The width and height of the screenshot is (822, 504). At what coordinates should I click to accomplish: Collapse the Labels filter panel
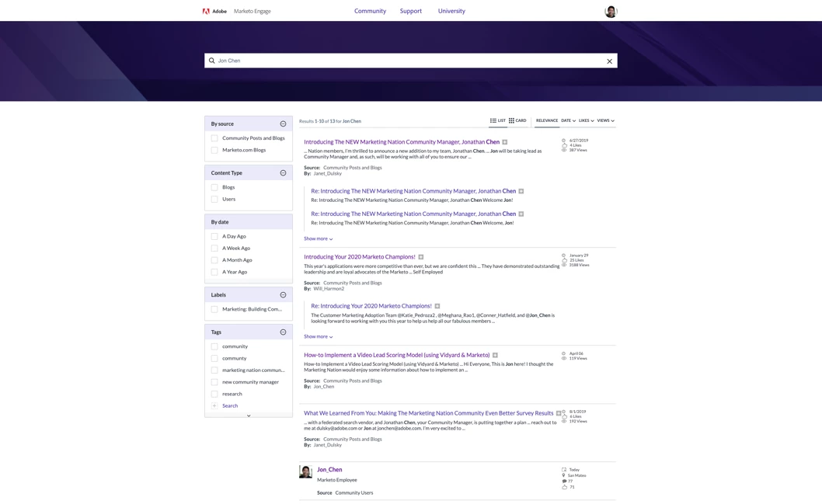283,295
